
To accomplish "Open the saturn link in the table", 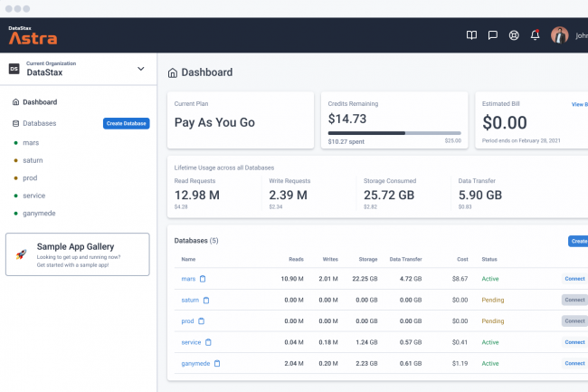I will tap(190, 300).
